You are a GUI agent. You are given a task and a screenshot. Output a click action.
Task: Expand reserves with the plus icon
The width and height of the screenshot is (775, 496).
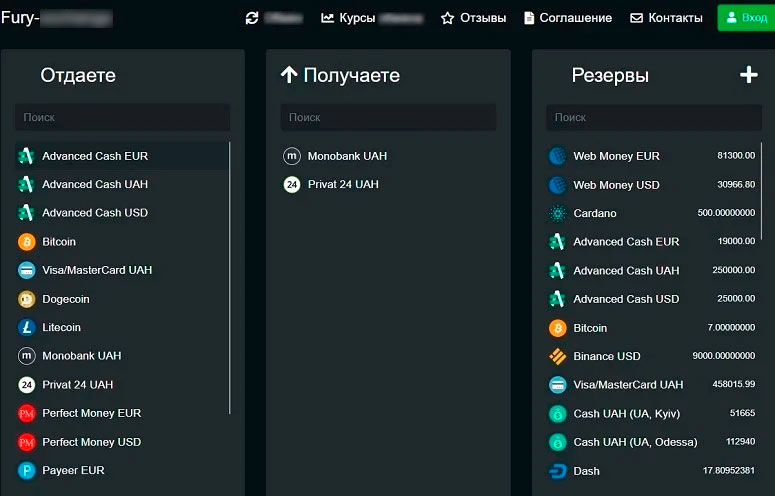748,75
